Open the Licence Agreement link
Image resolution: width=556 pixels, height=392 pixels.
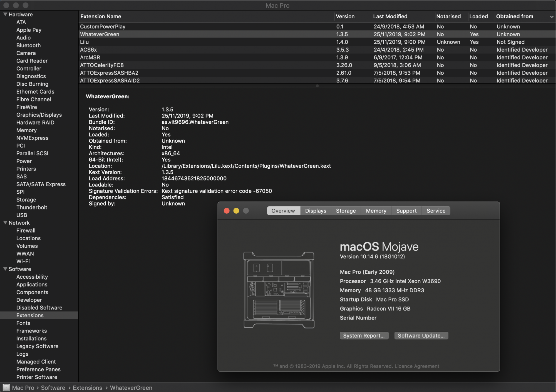[417, 366]
